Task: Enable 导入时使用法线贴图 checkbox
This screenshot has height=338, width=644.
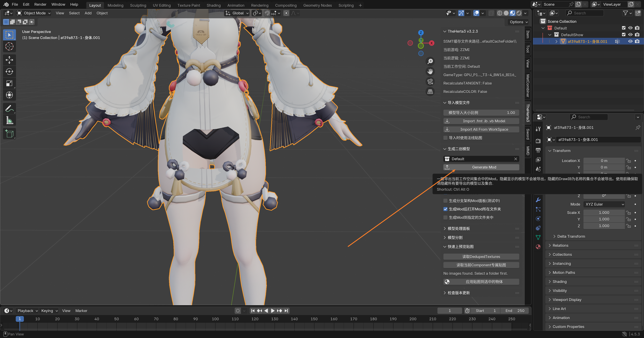Action: pyautogui.click(x=445, y=138)
